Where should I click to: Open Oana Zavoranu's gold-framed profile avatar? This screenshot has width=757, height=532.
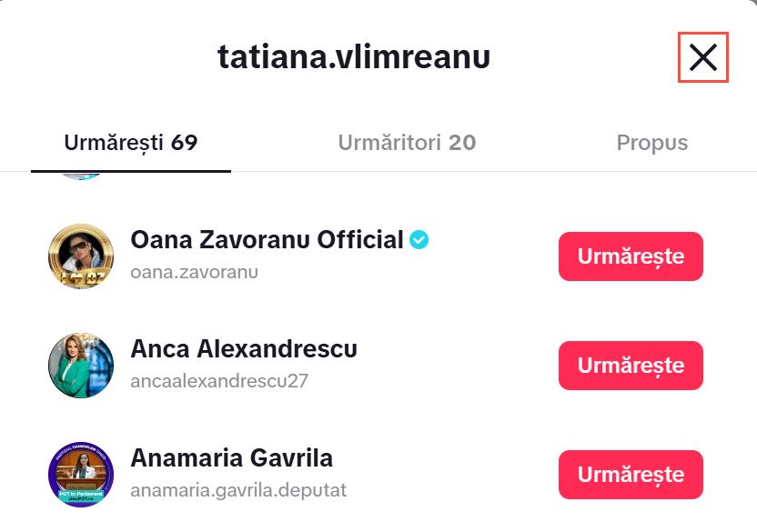coord(81,256)
